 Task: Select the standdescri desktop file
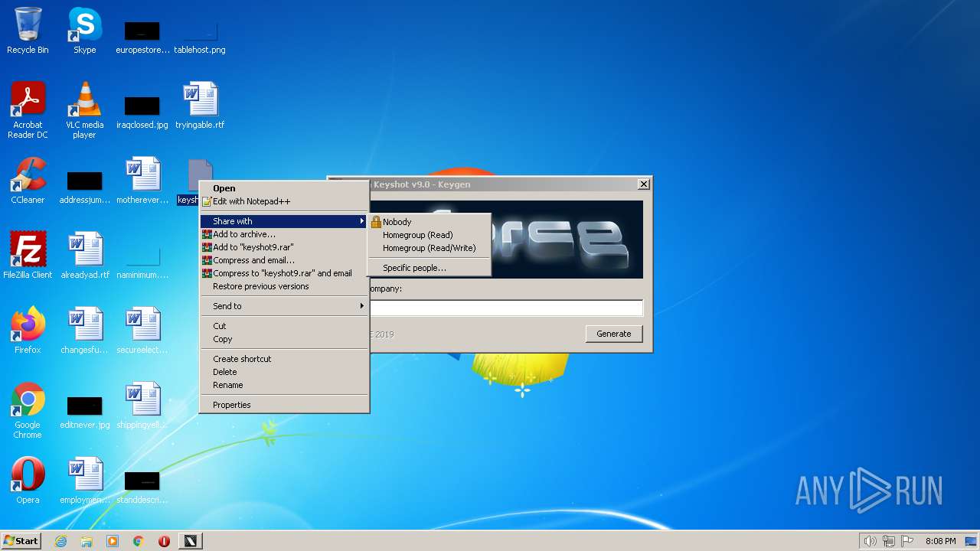pyautogui.click(x=142, y=487)
